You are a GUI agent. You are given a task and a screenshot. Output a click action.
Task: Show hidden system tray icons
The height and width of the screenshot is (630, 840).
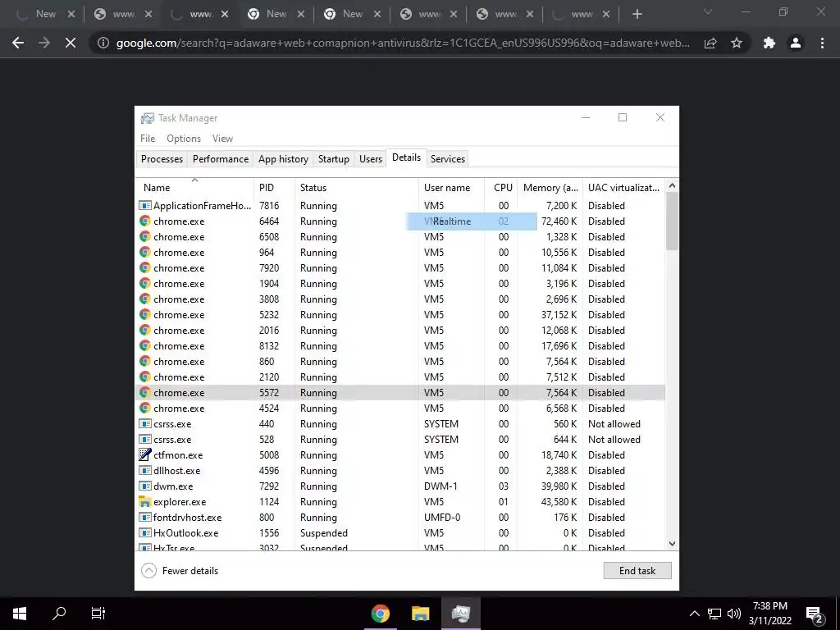tap(694, 614)
